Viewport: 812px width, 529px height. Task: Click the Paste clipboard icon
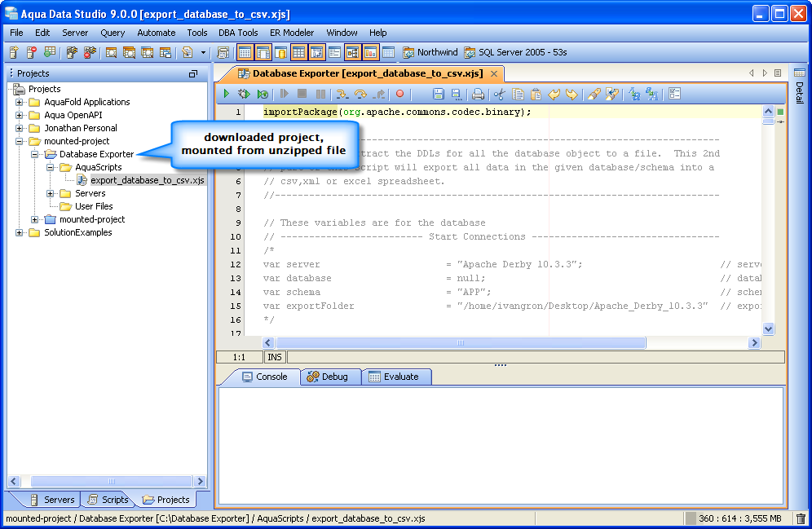click(536, 94)
